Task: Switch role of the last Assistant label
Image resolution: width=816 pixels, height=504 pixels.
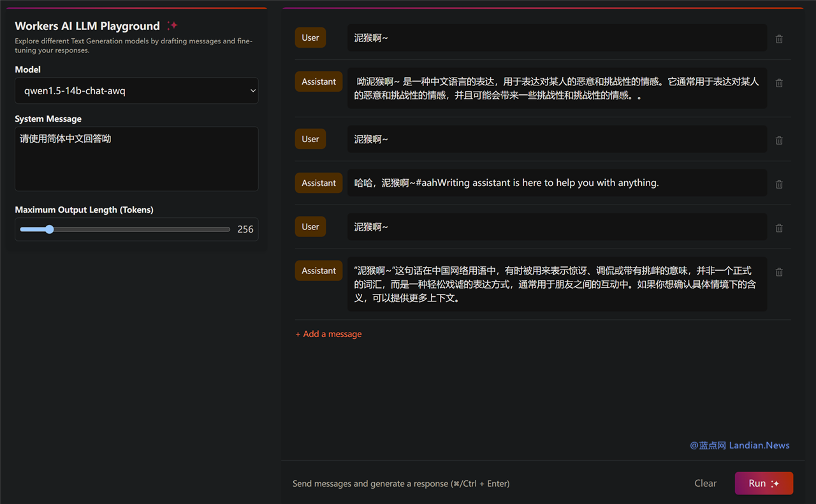Action: click(x=319, y=271)
